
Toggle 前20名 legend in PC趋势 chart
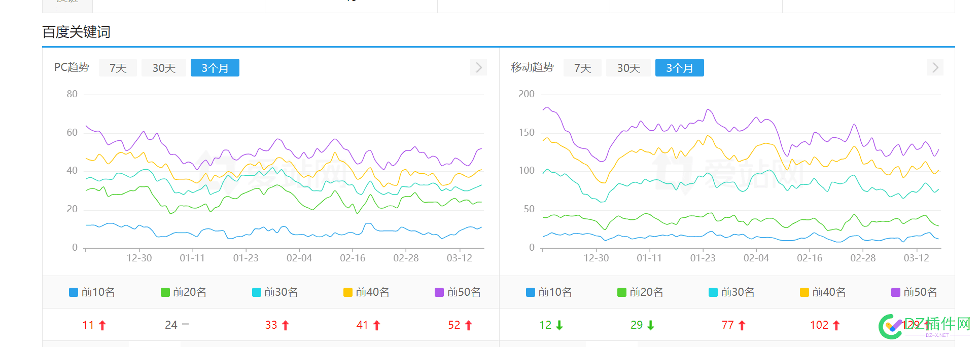click(x=184, y=292)
